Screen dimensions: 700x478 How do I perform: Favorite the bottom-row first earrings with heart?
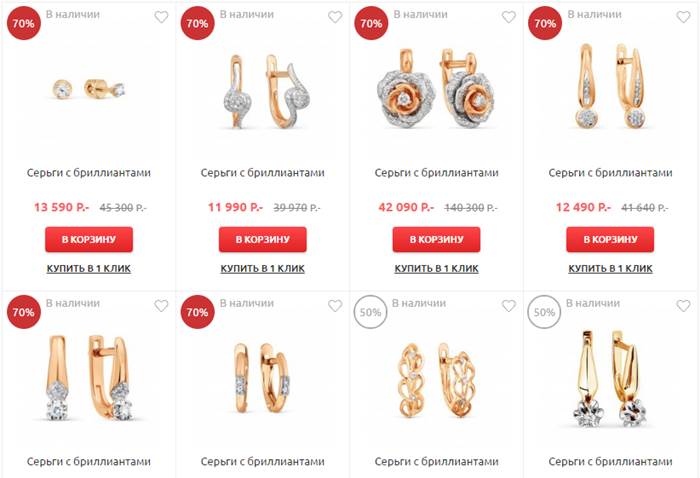click(161, 306)
